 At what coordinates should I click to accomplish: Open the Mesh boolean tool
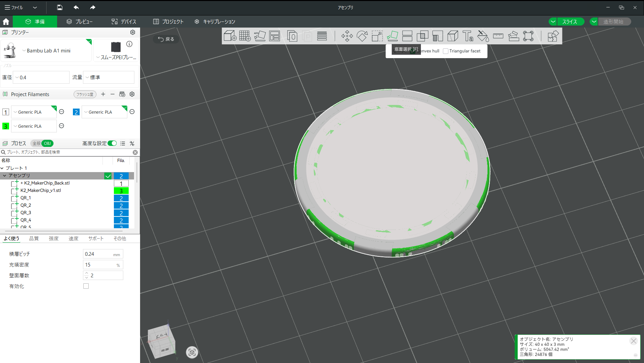click(x=422, y=36)
